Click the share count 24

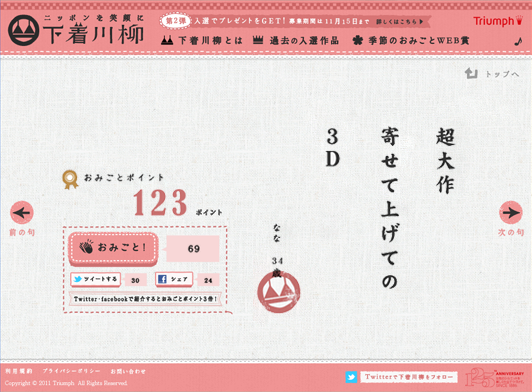coord(208,280)
